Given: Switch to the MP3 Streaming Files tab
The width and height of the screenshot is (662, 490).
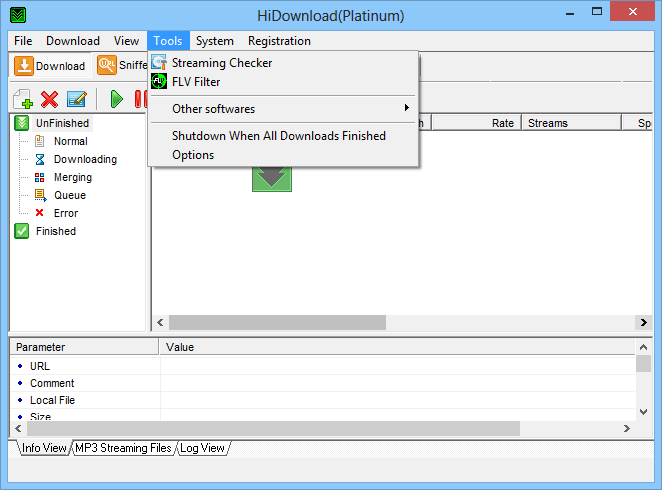Looking at the screenshot, I should pyautogui.click(x=123, y=448).
